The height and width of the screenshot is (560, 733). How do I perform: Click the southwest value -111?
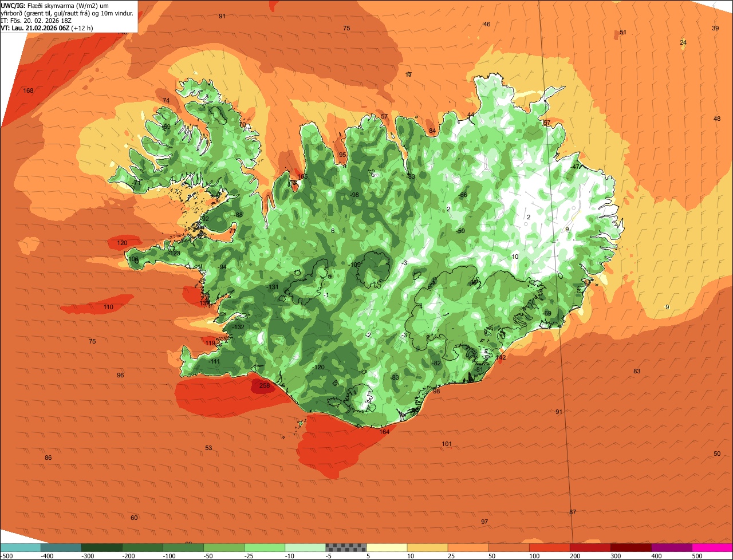coord(214,361)
